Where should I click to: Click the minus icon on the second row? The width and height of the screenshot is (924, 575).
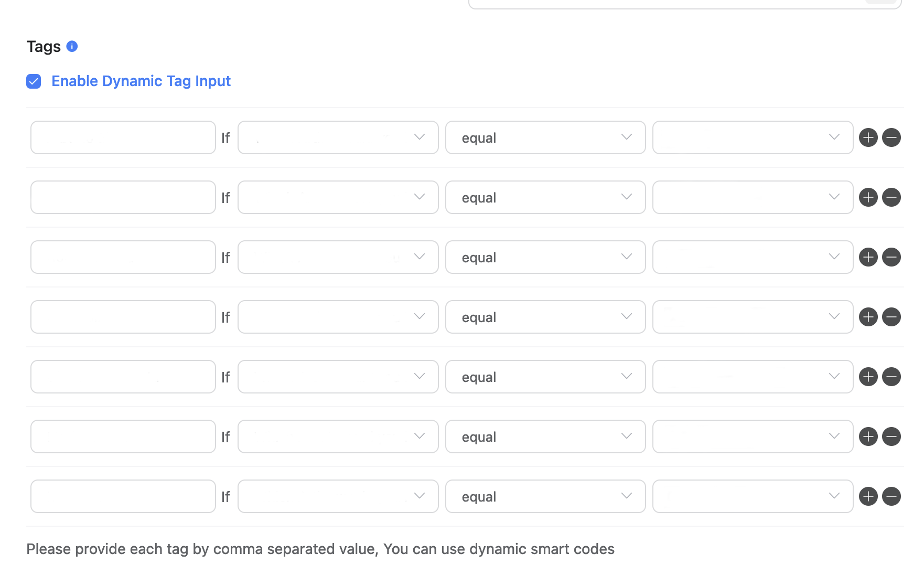tap(891, 197)
